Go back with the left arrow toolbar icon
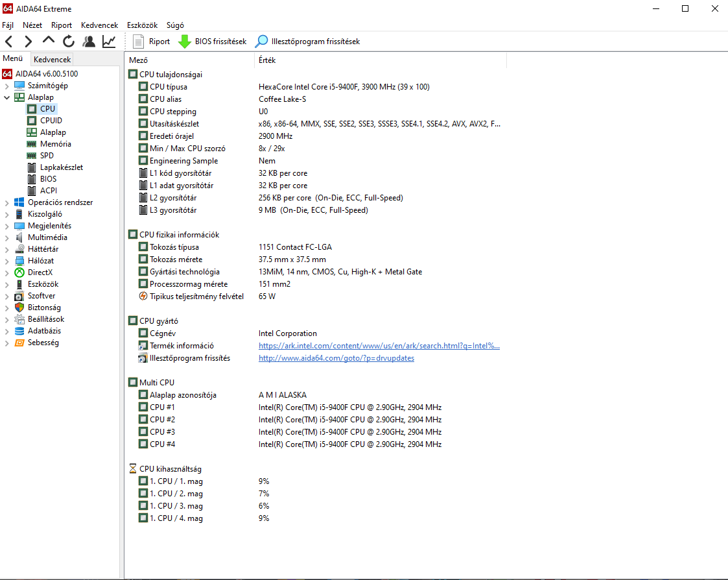Screen dimensions: 728x580 tap(9, 42)
